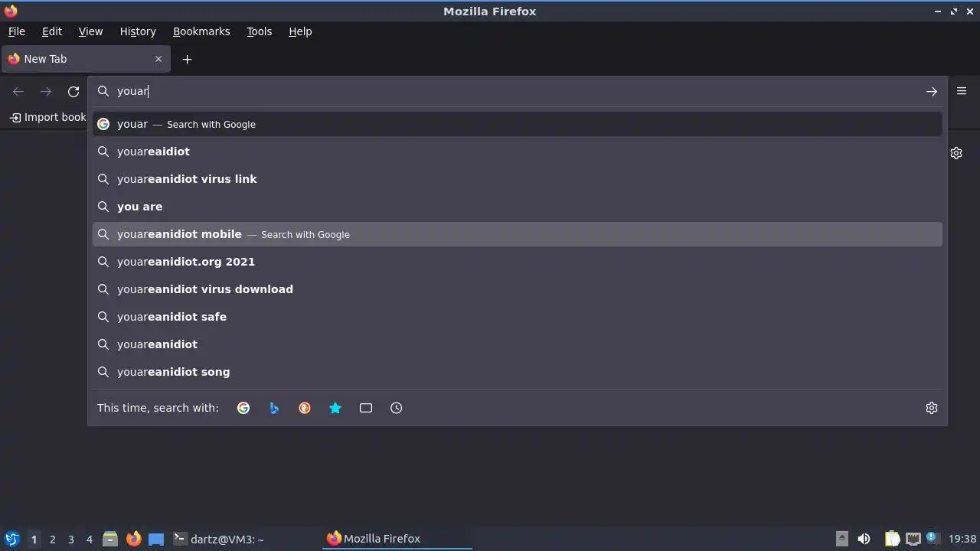Open the volume control in system tray

click(x=864, y=539)
